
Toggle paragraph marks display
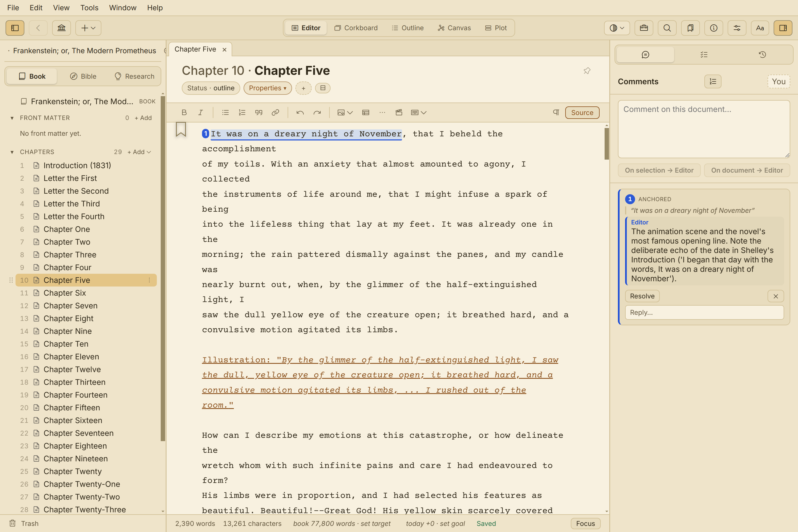556,113
